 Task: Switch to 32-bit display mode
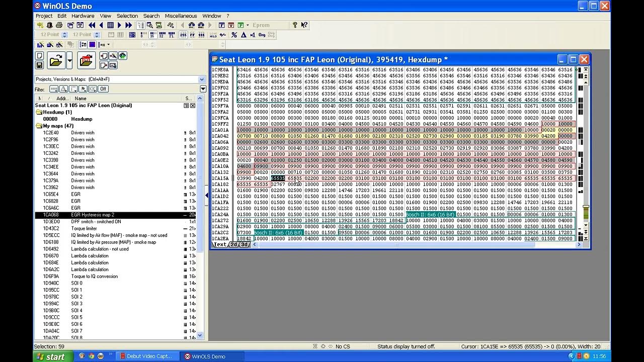point(162,35)
